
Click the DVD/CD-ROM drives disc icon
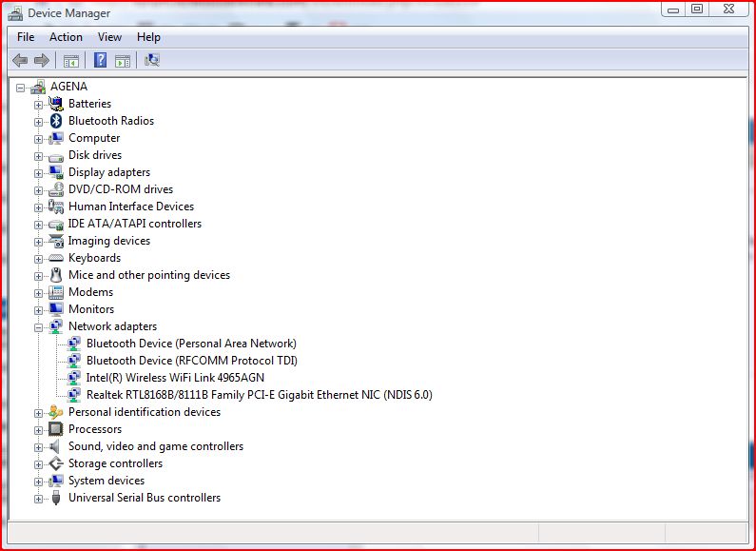click(x=56, y=189)
